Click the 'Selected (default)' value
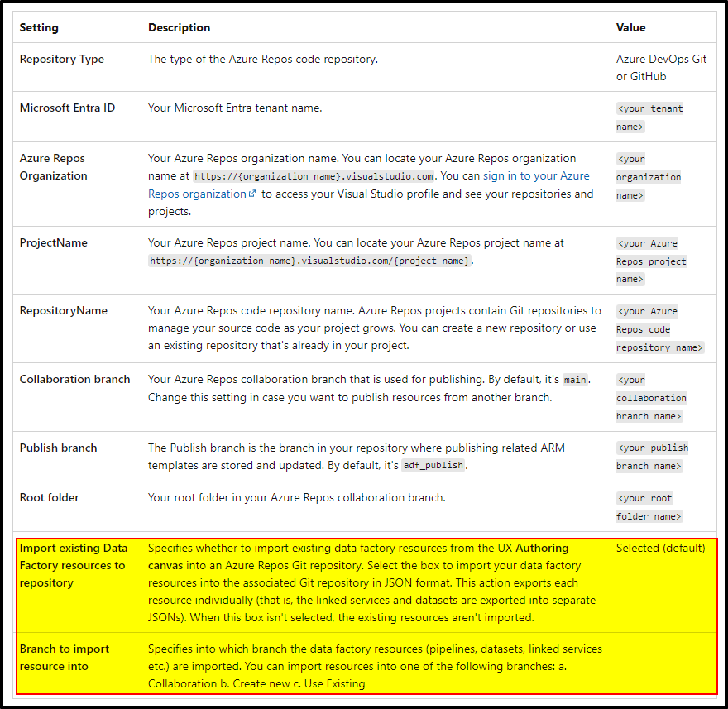 660,549
